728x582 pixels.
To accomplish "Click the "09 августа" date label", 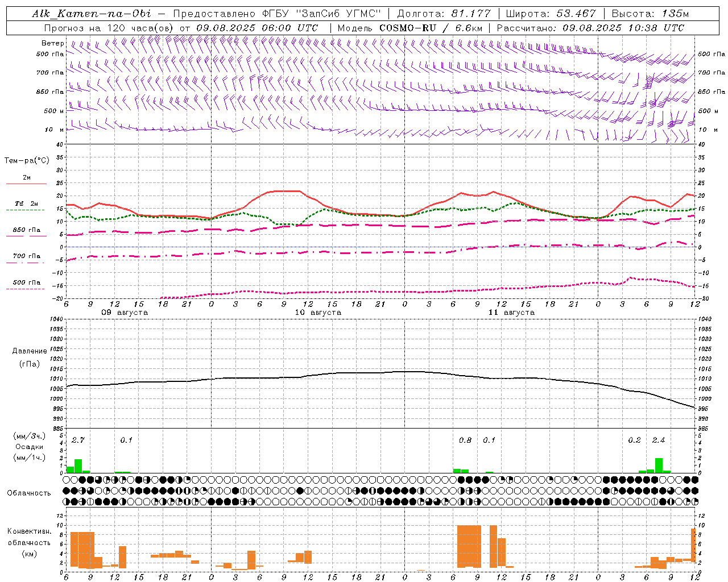I will coord(125,313).
